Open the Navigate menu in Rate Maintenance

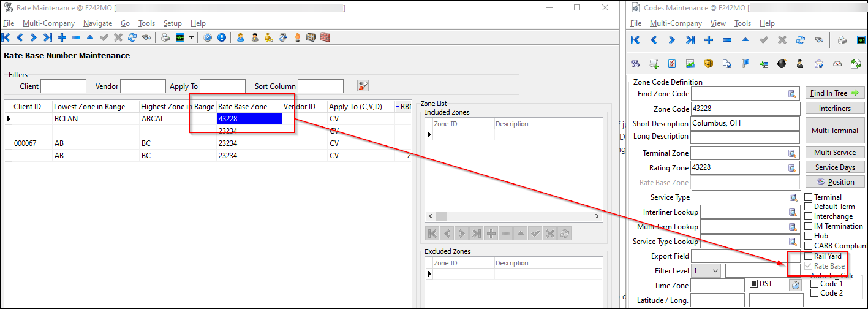click(97, 23)
